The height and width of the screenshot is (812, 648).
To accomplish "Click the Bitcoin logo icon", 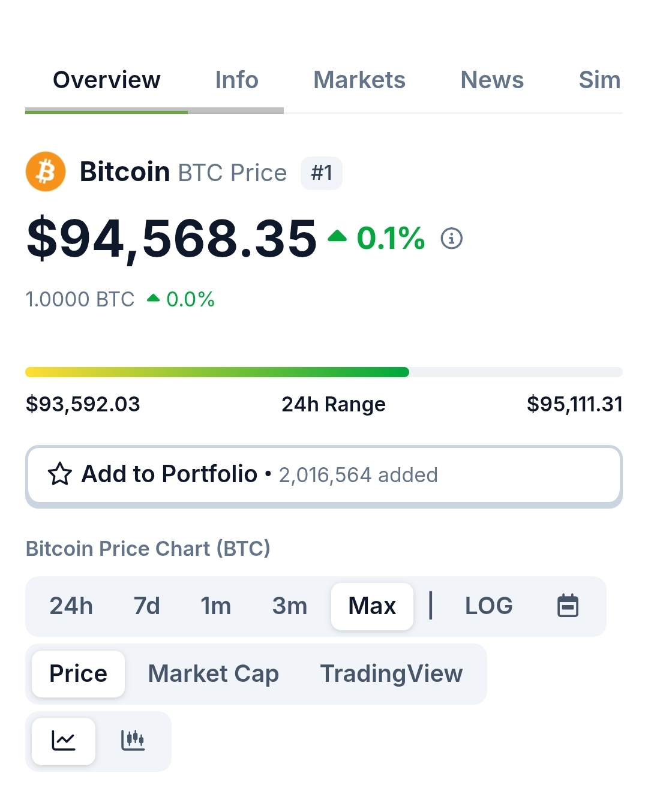I will 46,172.
